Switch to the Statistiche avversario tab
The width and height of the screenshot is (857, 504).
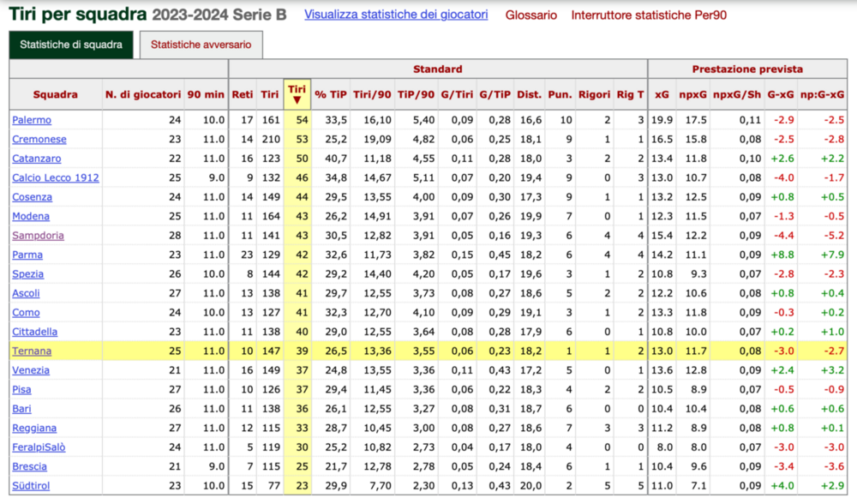point(201,45)
